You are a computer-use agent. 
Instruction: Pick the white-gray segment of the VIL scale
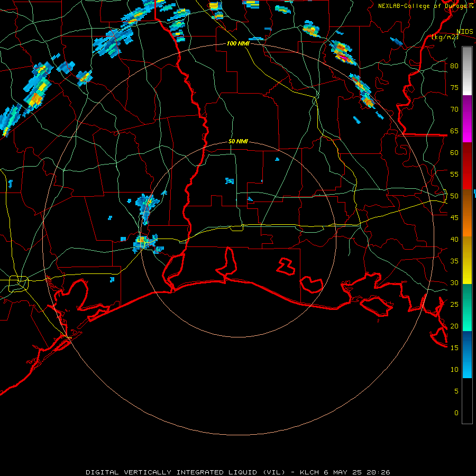click(467, 71)
